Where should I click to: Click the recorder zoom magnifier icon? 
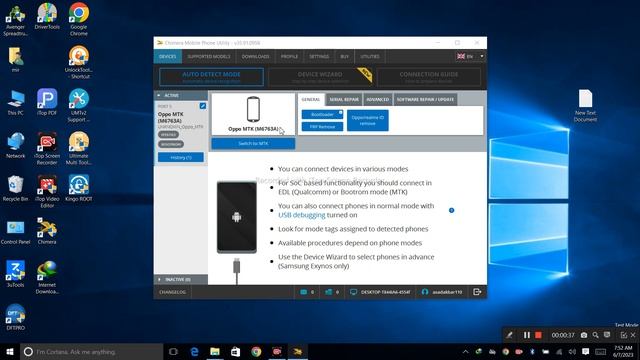tap(596, 335)
